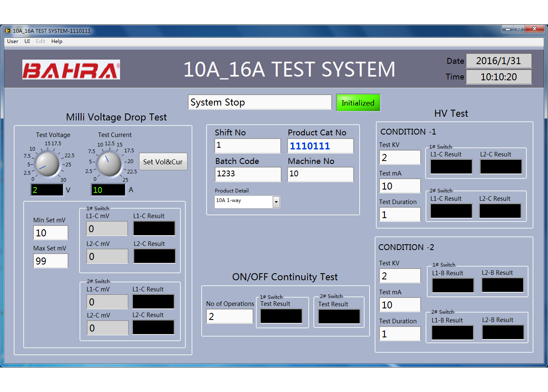548x392 pixels.
Task: Select Condition -1 Test KV field
Action: point(399,157)
